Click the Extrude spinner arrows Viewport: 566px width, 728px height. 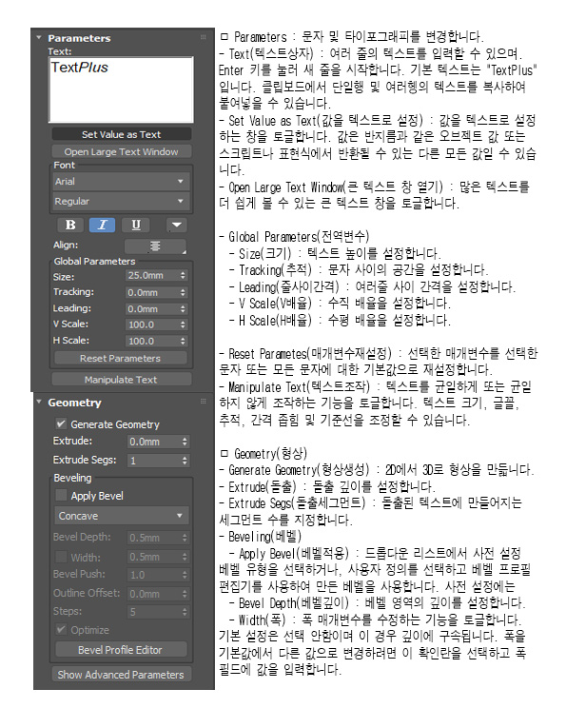(185, 442)
